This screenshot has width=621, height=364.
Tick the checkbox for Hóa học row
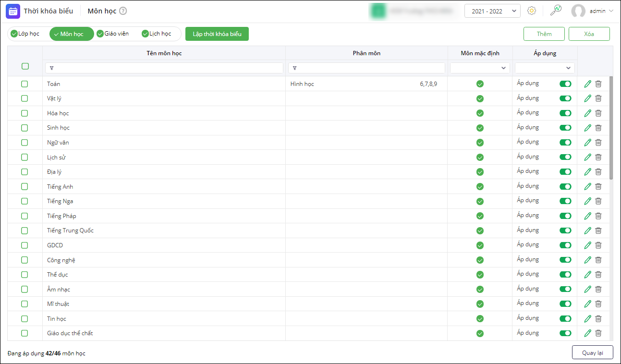click(x=24, y=113)
